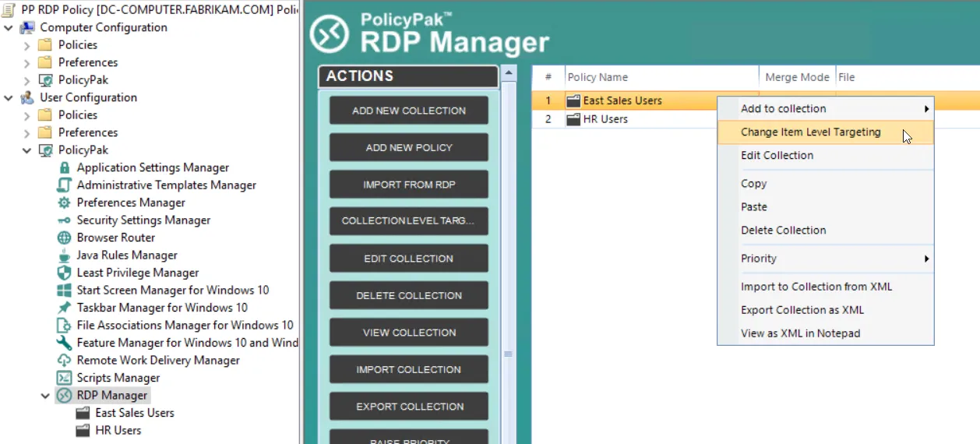The height and width of the screenshot is (444, 980).
Task: Click the EDIT COLLECTION action button
Action: click(409, 259)
